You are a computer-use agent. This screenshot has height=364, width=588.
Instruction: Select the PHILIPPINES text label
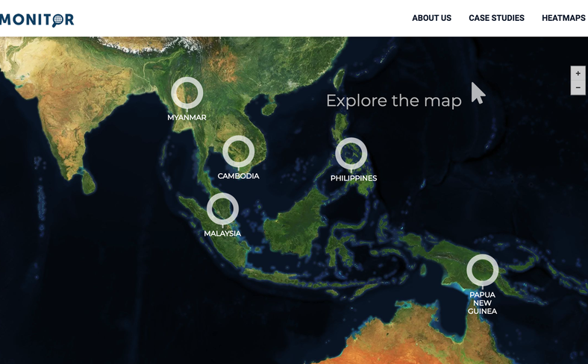[354, 178]
